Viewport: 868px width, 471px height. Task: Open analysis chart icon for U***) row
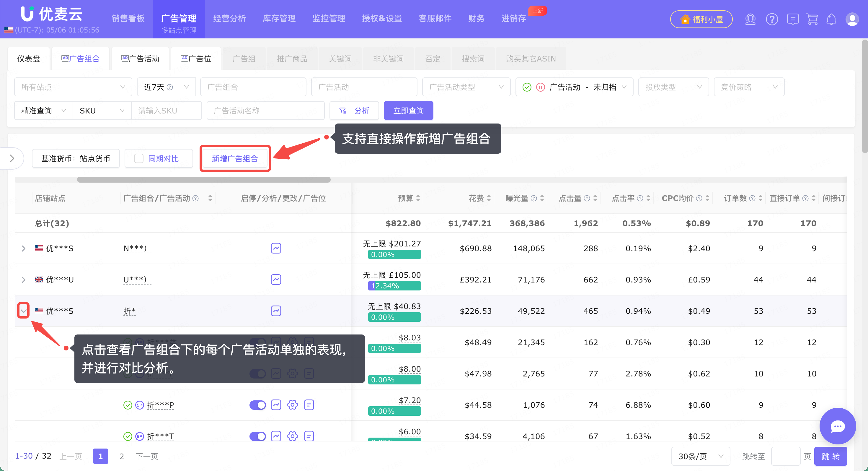[276, 280]
